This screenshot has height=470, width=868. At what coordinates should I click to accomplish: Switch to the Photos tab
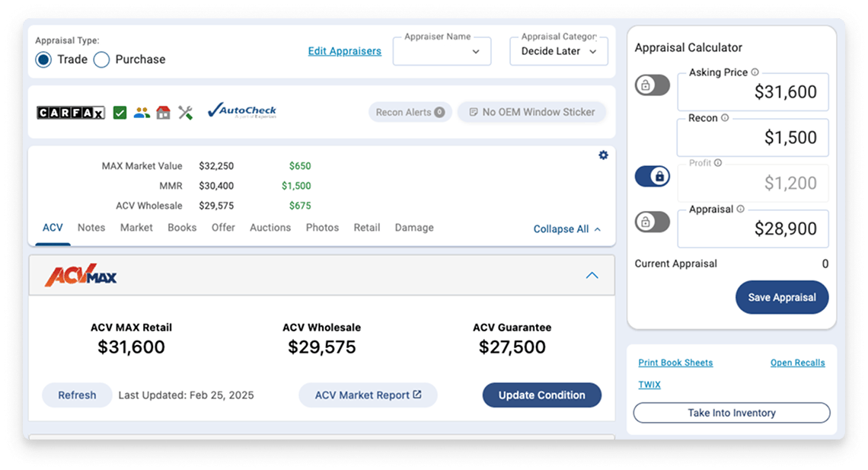322,228
